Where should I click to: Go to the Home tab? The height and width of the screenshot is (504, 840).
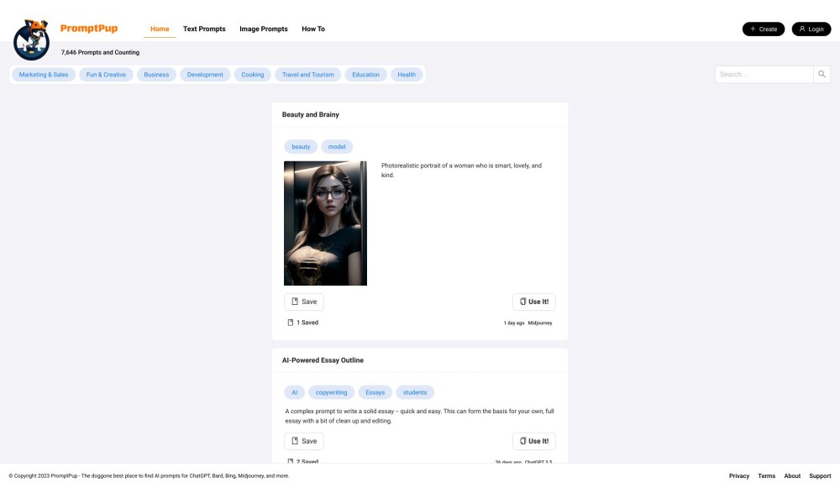click(160, 29)
